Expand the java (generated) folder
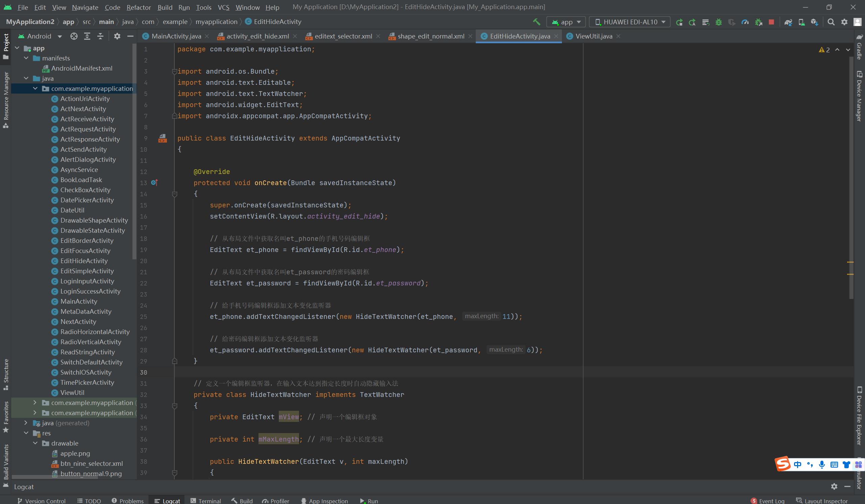This screenshot has width=865, height=504. point(26,423)
